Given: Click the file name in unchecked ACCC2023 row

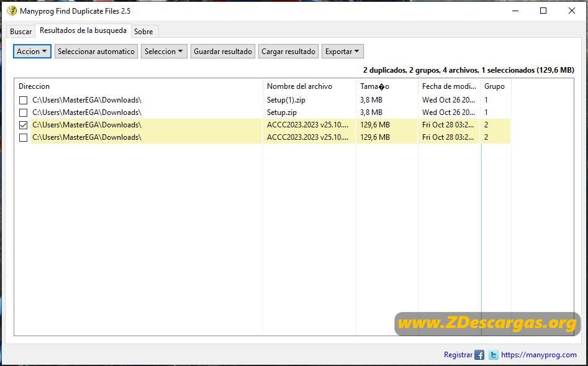Looking at the screenshot, I should tap(307, 137).
